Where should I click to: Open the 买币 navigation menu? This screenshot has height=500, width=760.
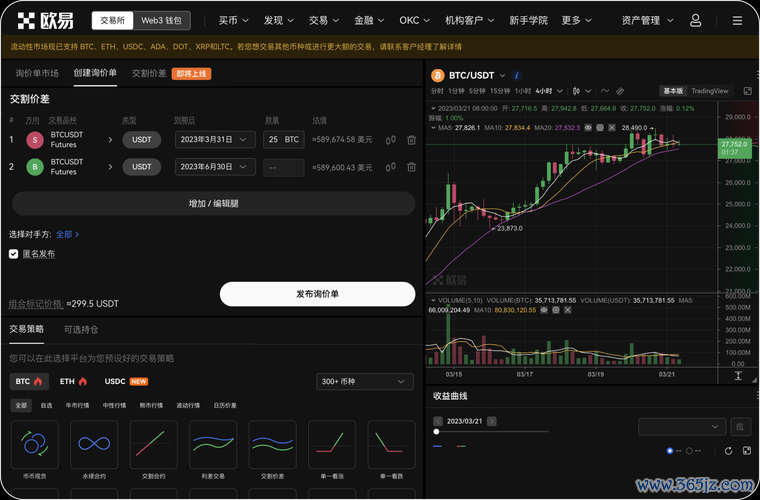pos(234,20)
